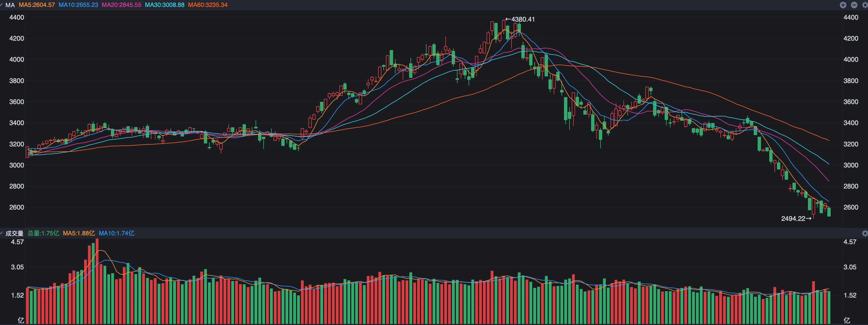This screenshot has width=868, height=325.
Task: Click the MA20:2845.55 legend value
Action: pos(121,5)
